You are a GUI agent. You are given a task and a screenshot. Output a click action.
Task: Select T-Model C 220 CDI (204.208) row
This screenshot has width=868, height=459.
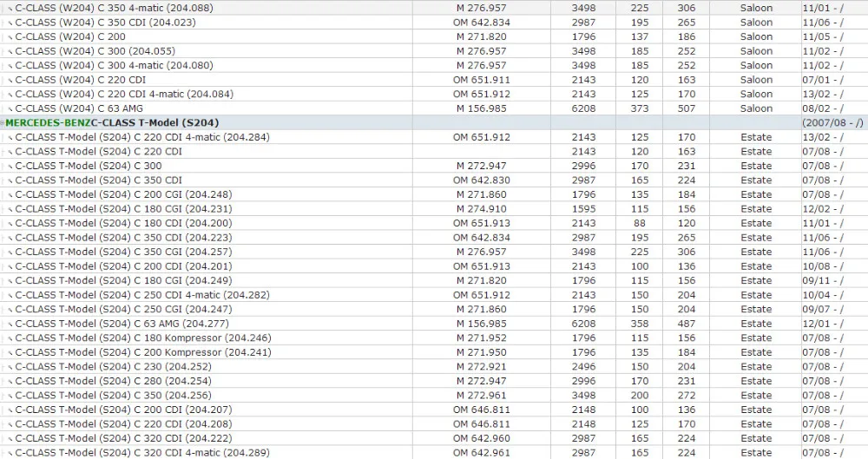coord(434,424)
